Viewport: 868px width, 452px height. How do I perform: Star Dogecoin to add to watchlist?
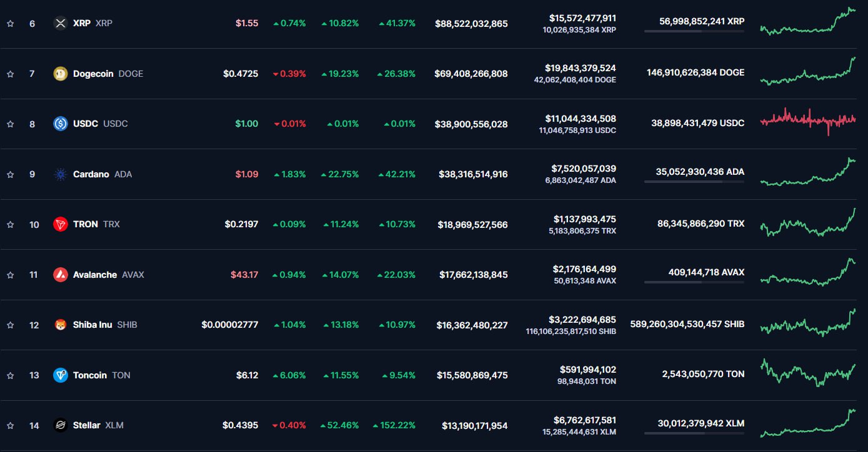click(10, 74)
